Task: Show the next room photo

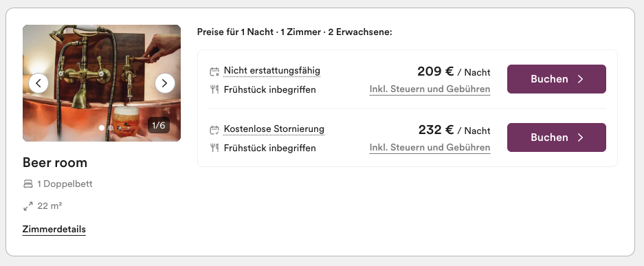Action: [165, 83]
